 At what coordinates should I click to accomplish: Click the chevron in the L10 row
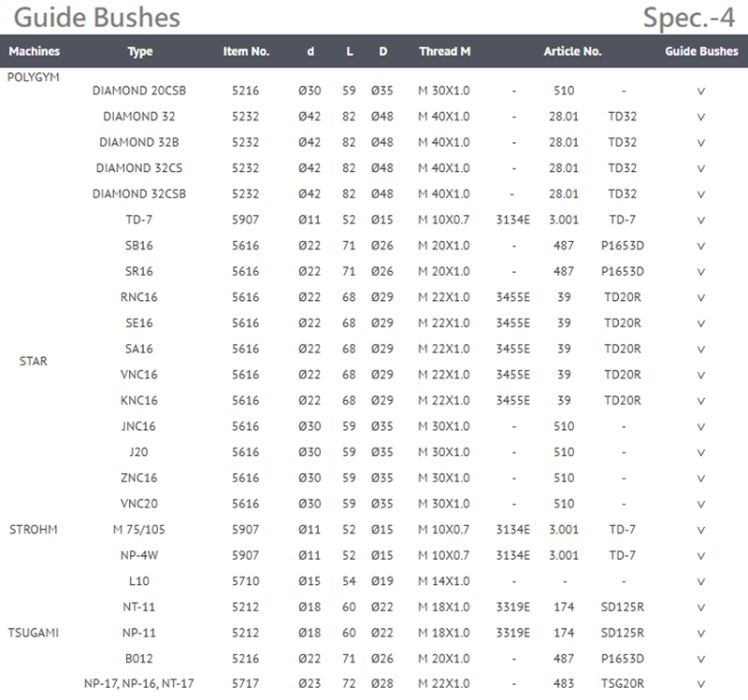tap(700, 581)
